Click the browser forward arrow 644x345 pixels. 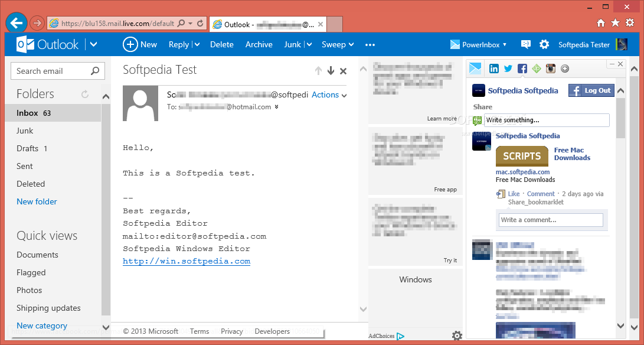pos(37,24)
